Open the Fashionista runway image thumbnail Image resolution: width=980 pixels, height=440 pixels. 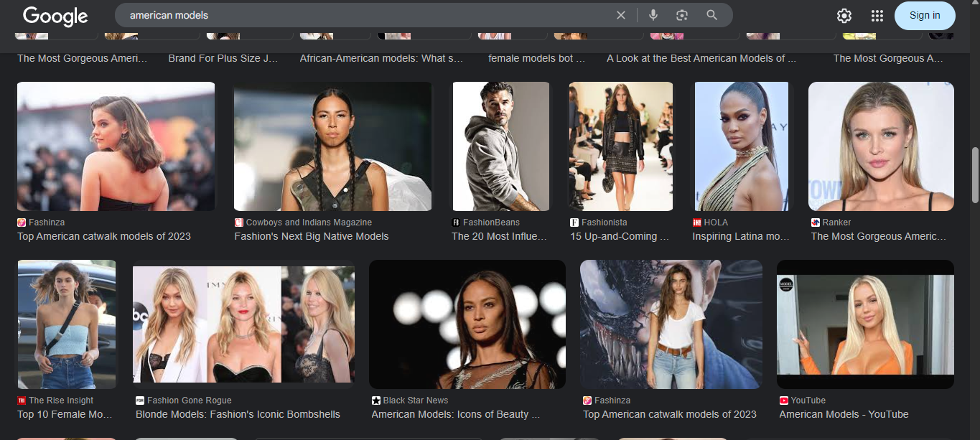pos(621,146)
